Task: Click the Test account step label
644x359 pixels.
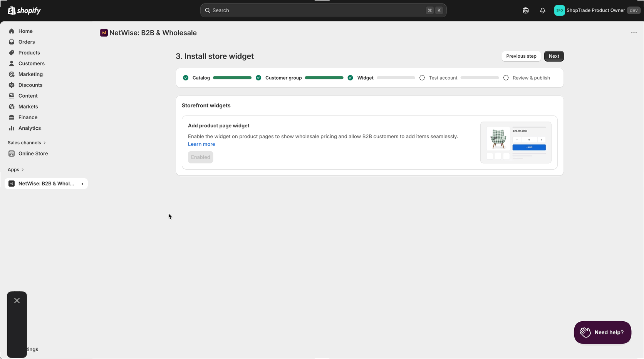Action: (x=443, y=78)
